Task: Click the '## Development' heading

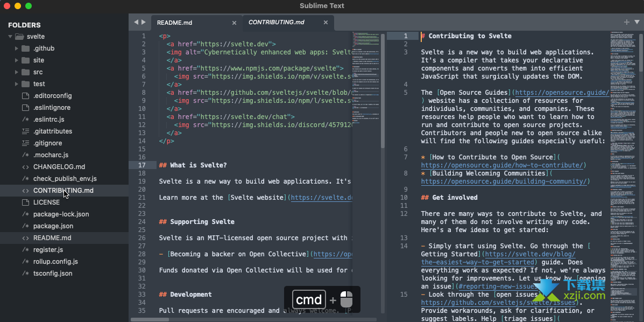Action: click(x=185, y=295)
